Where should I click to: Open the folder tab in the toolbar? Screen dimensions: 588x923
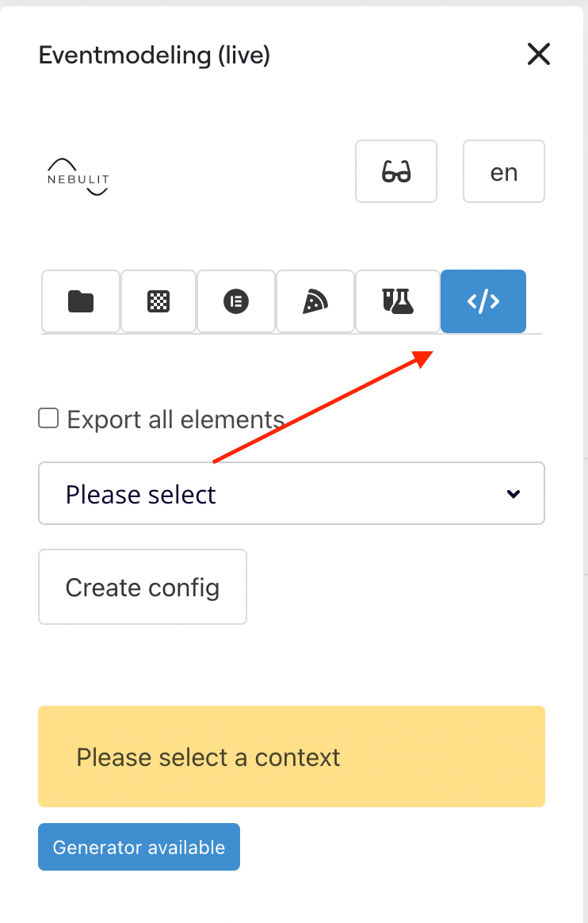(80, 301)
